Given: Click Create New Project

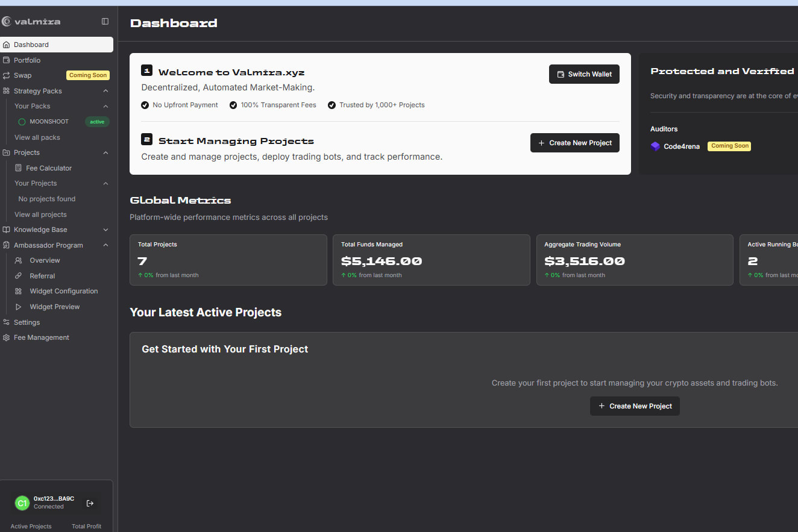Looking at the screenshot, I should pyautogui.click(x=574, y=143).
